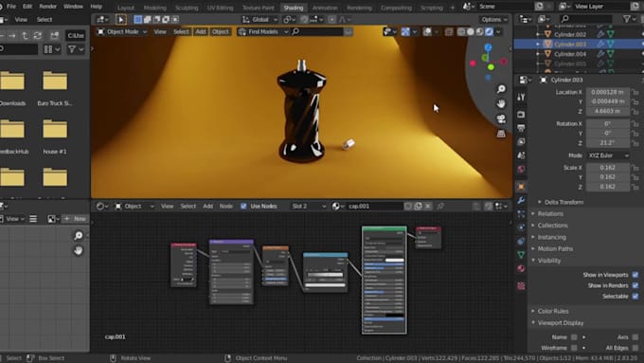
Task: Enable the Wireframe viewport display checkbox
Action: tap(574, 348)
